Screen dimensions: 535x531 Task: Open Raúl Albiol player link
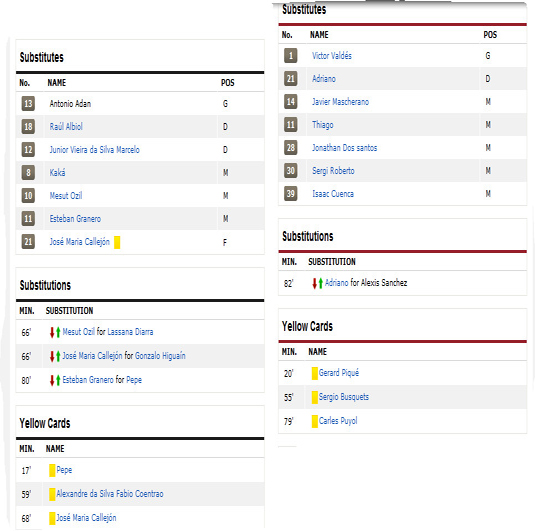coord(66,127)
